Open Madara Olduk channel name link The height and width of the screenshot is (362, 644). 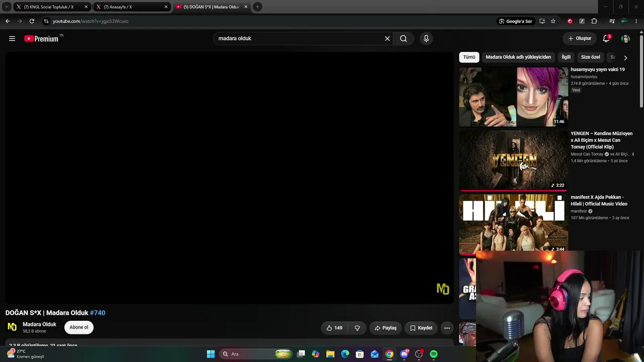[39, 324]
